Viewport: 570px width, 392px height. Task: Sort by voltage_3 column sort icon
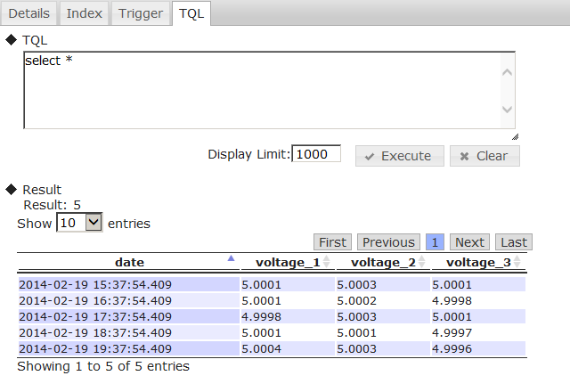pos(518,262)
